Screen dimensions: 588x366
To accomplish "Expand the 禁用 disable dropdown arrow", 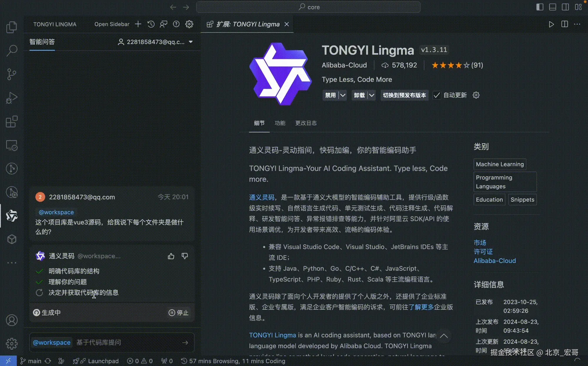I will click(x=343, y=95).
